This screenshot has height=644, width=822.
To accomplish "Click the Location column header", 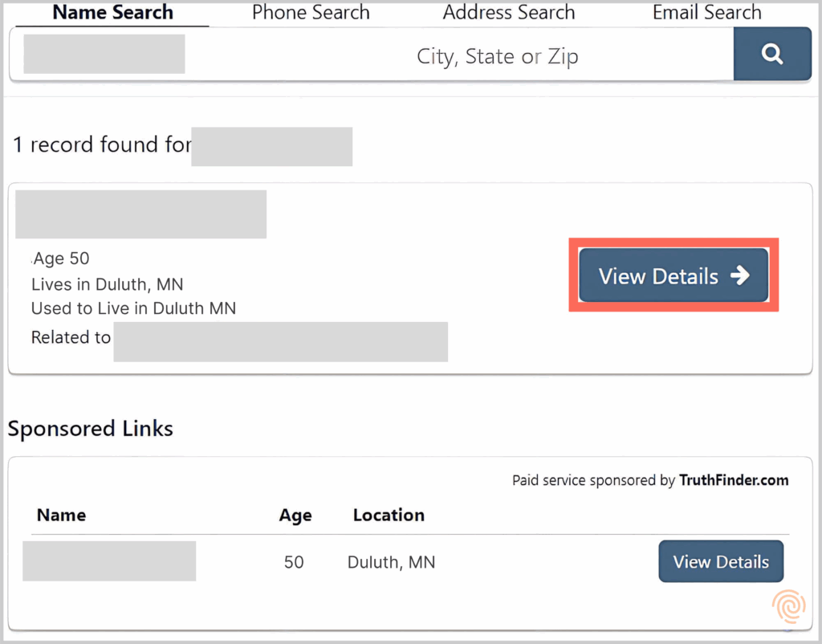I will 389,515.
